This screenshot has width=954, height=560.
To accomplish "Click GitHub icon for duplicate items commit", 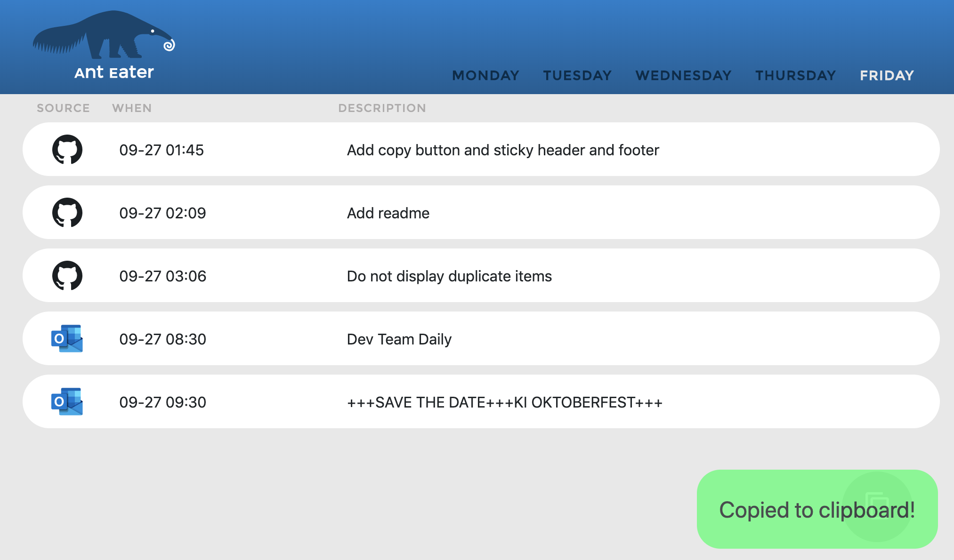I will coord(67,276).
